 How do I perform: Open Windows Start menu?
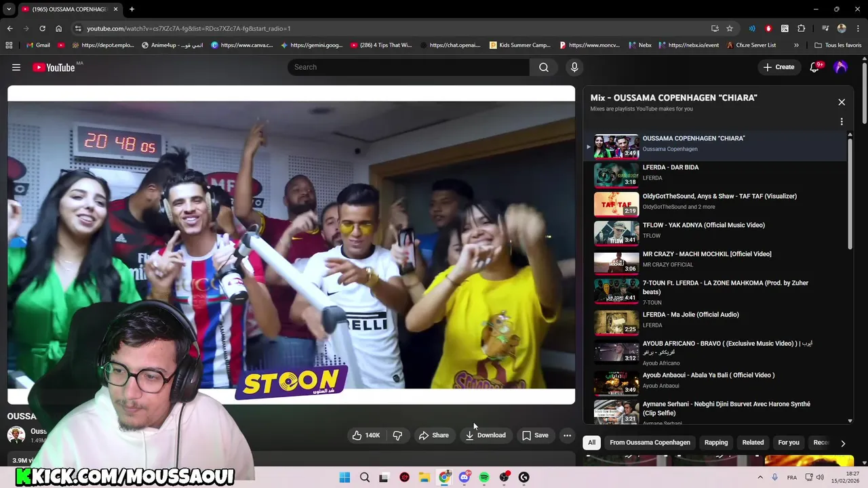click(344, 477)
